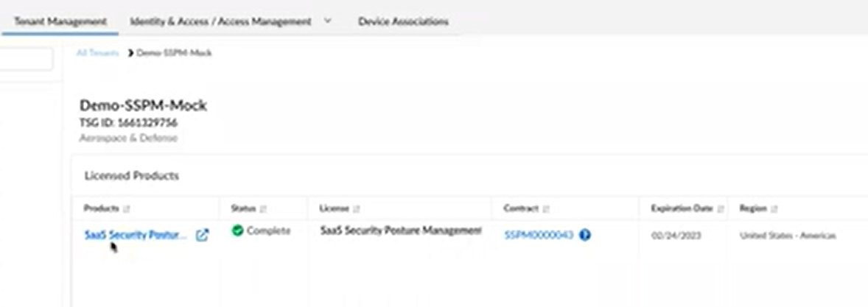
Task: Sort by the Products column icon
Action: [127, 209]
